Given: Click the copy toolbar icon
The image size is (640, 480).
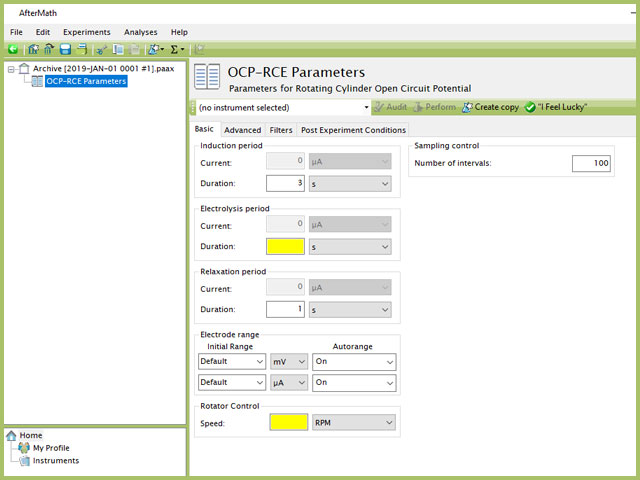Looking at the screenshot, I should point(118,49).
